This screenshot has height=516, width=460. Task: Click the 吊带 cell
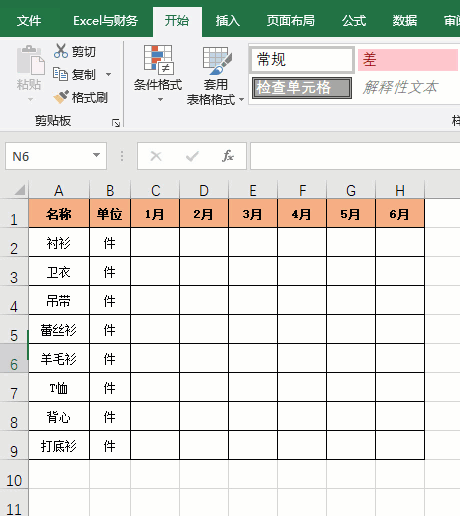[x=59, y=300]
